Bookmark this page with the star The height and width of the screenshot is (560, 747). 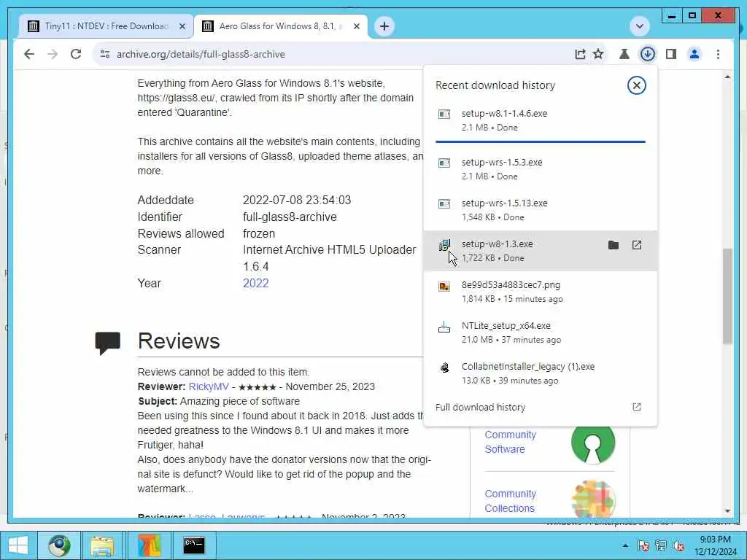598,54
